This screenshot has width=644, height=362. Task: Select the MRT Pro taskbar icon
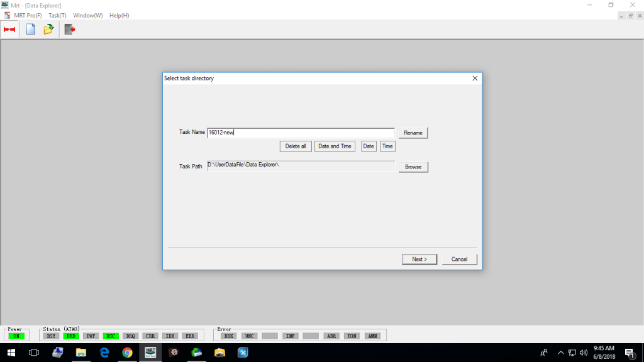(x=151, y=353)
